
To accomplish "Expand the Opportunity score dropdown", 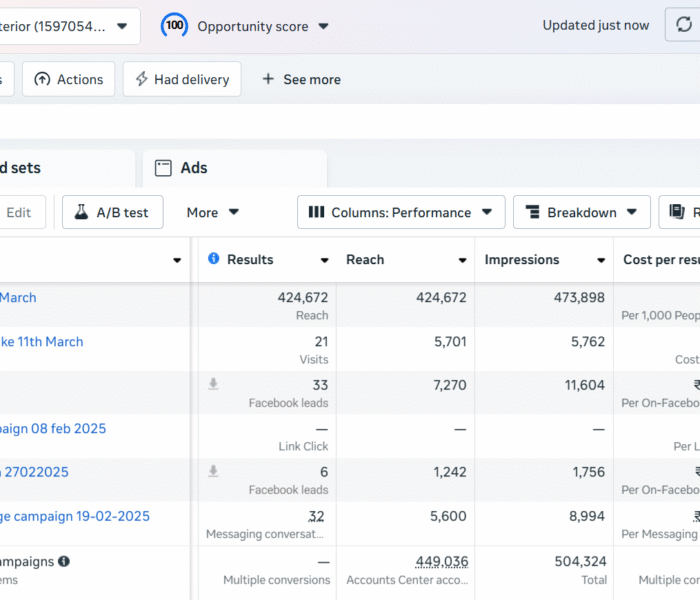I will 323,27.
